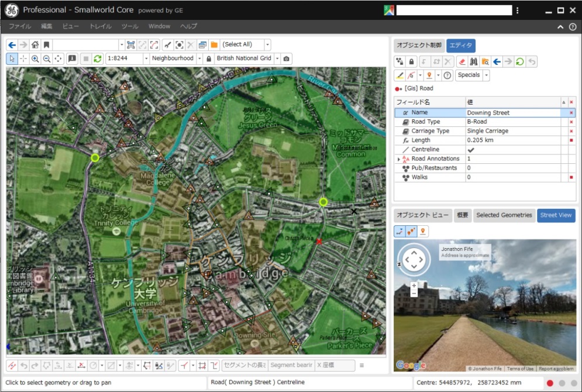Take a map snapshot with camera icon

286,59
